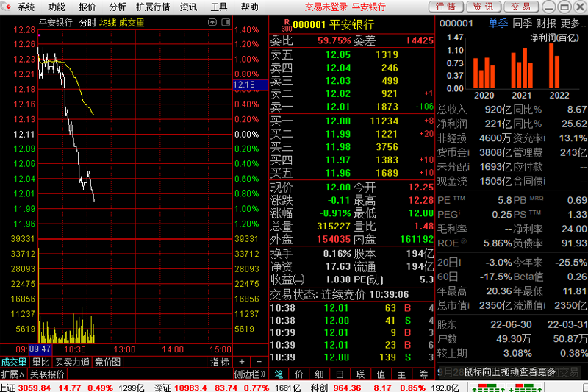This screenshot has width=588, height=392.
Task: Click the 交易 button in title bar
Action: coord(521,7)
